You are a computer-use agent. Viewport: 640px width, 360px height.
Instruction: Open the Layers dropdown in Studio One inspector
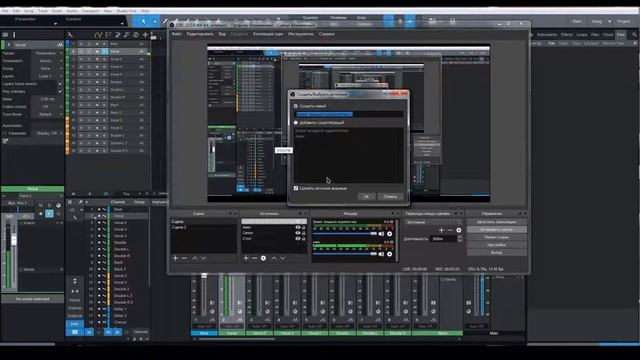(x=48, y=76)
